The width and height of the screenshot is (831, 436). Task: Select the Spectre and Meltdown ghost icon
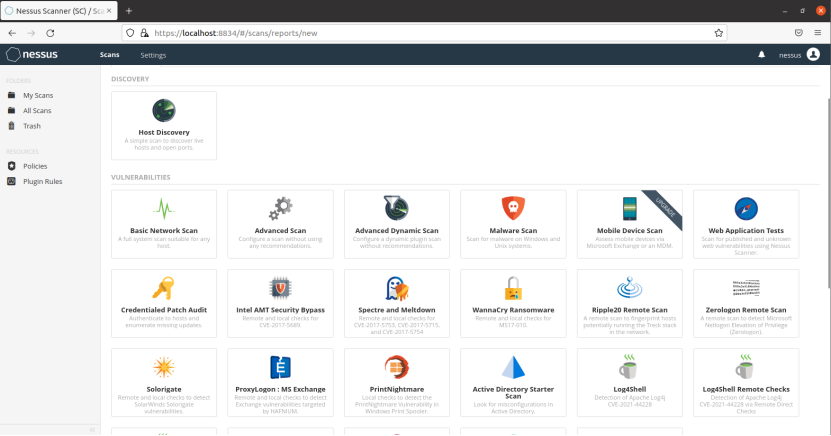pos(396,288)
